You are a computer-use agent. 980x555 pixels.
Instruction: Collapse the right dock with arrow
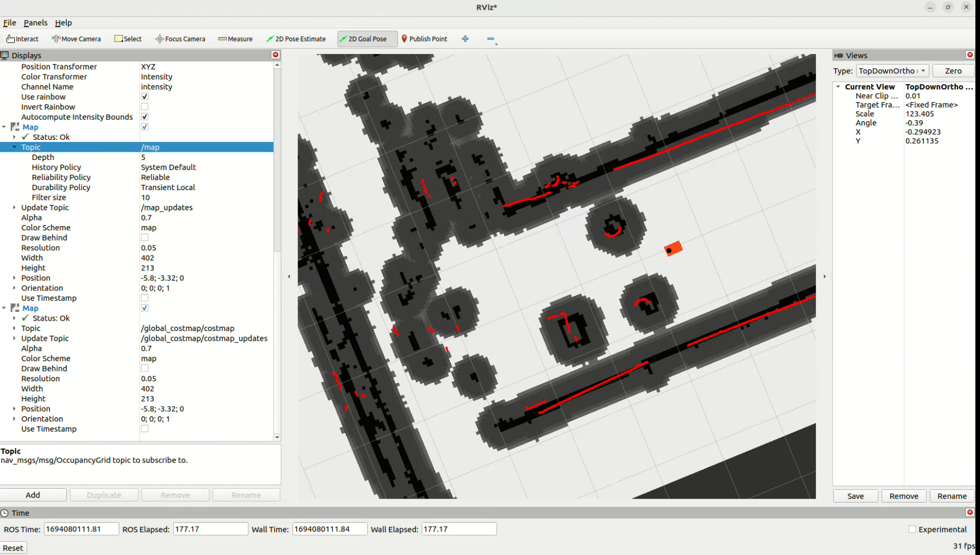pos(825,276)
